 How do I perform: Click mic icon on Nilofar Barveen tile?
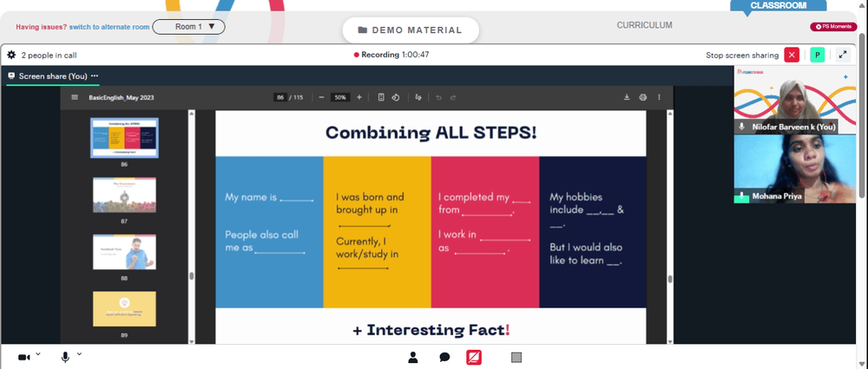742,127
